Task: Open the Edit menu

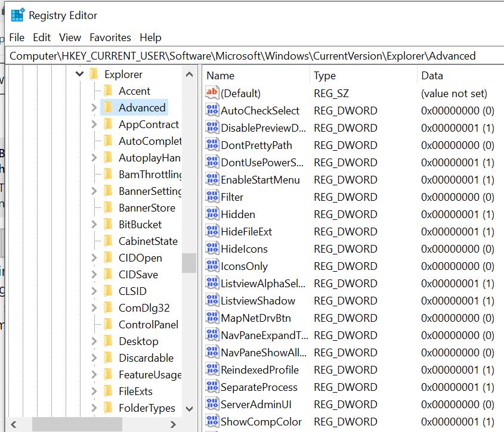Action: tap(42, 38)
